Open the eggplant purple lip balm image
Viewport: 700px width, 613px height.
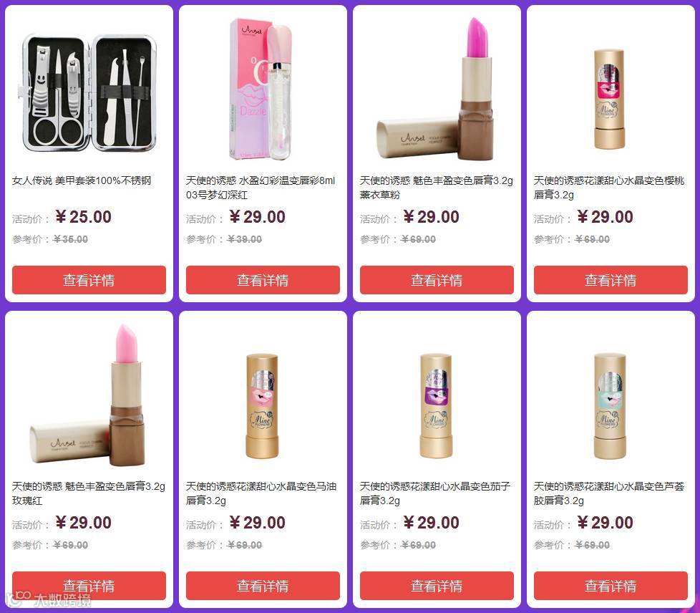436,406
